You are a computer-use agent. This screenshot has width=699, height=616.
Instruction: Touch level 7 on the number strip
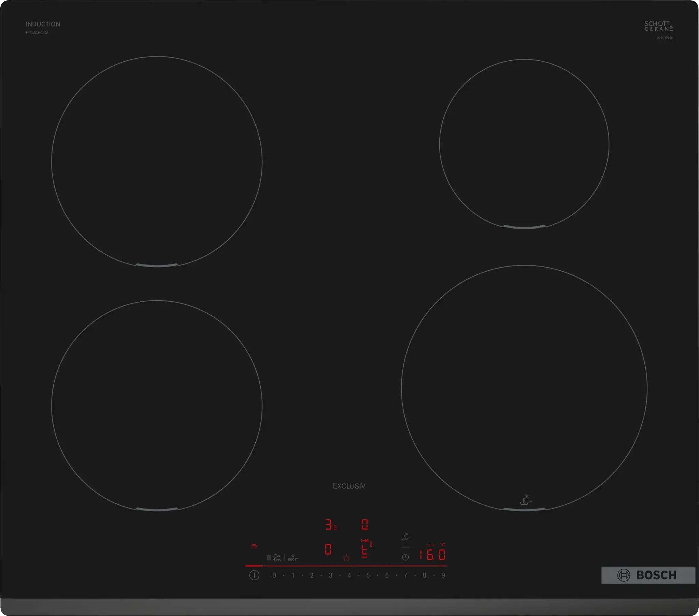[405, 575]
